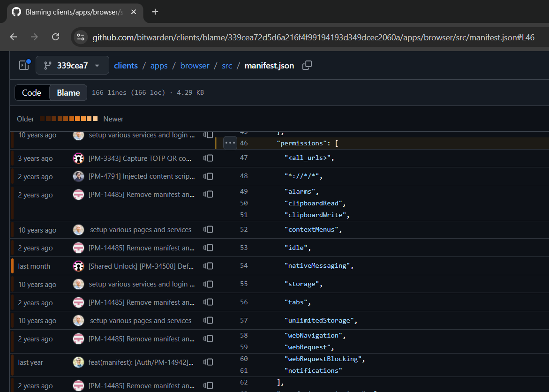Open the feat(manifest) Auth/PM-14942 commit

pos(141,362)
